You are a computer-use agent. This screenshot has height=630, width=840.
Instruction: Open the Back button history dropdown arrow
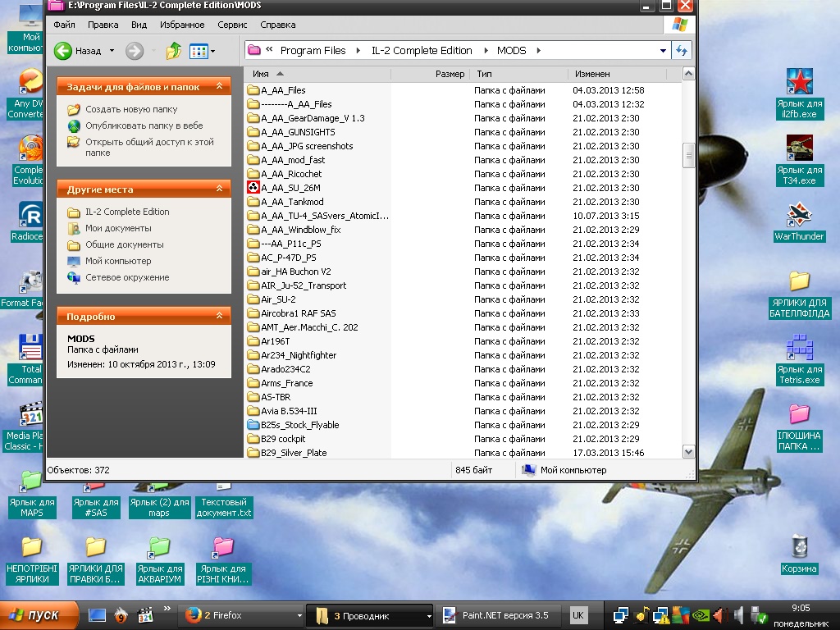tap(112, 51)
